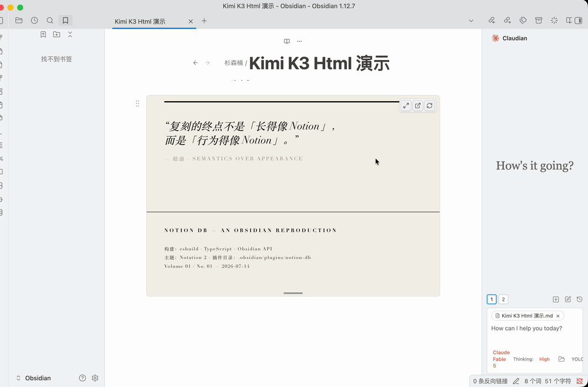Click the SEMANTICS OVER APPEARANCE caption
This screenshot has width=588, height=387.
pos(248,159)
